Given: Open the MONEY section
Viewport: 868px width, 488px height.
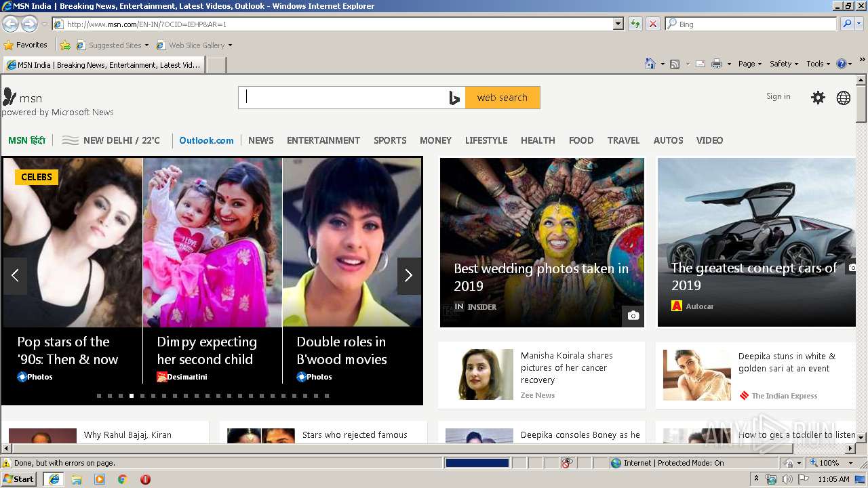Looking at the screenshot, I should (x=435, y=140).
